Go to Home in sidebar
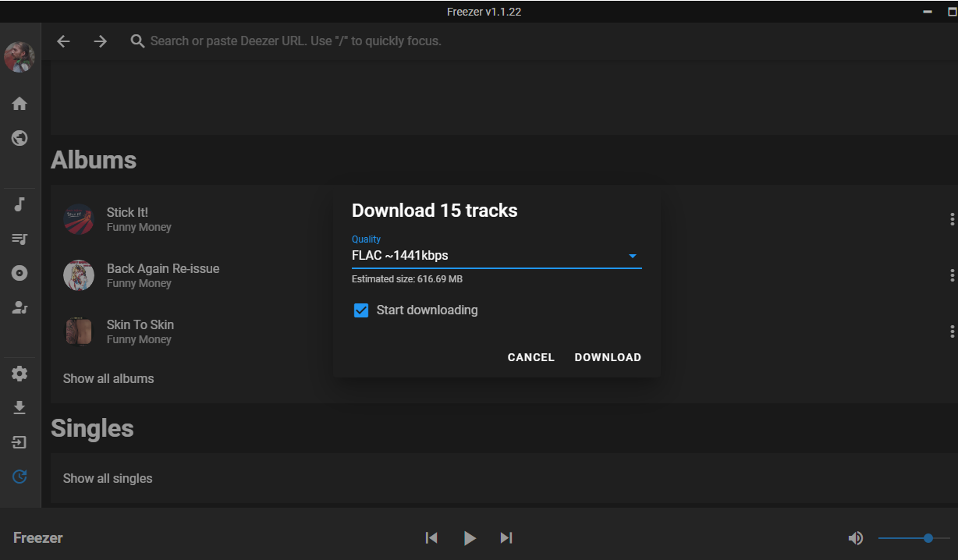 point(20,104)
